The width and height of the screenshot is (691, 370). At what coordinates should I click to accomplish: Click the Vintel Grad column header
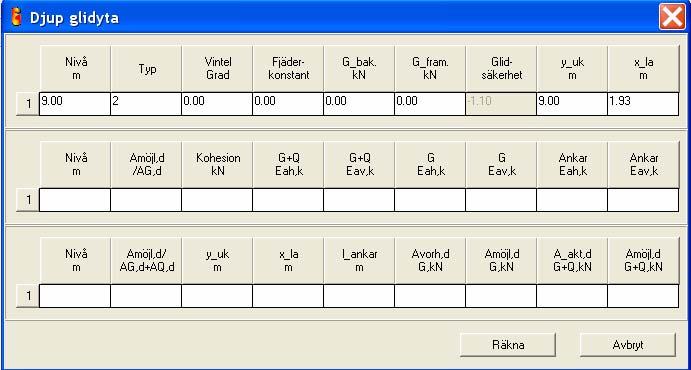coord(217,69)
